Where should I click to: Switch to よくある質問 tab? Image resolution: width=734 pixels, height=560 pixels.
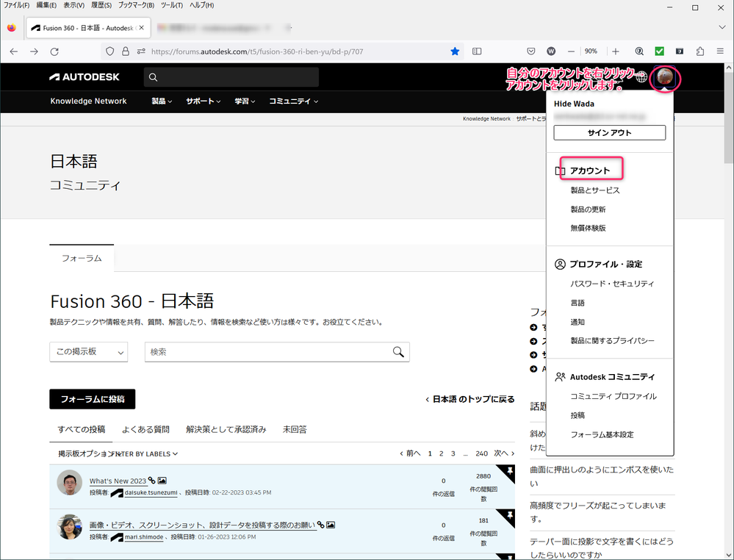(x=145, y=429)
